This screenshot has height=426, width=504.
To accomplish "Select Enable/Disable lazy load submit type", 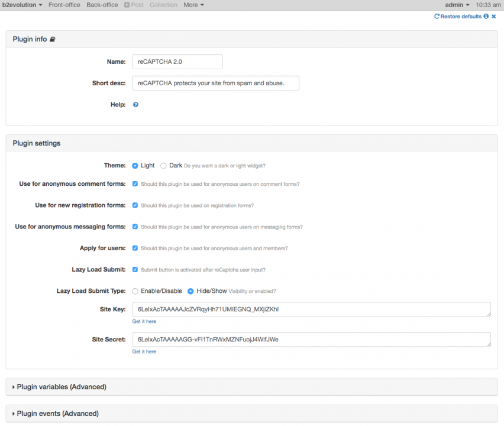I will [x=135, y=291].
